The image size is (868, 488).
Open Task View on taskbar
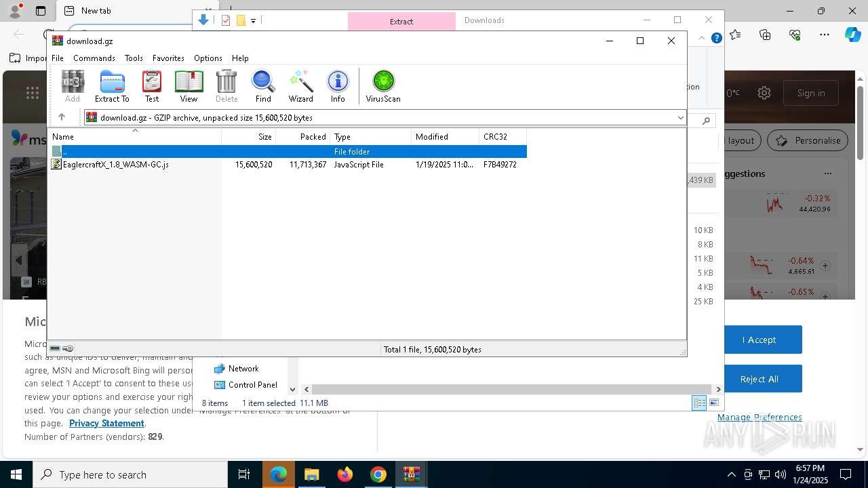(x=244, y=474)
